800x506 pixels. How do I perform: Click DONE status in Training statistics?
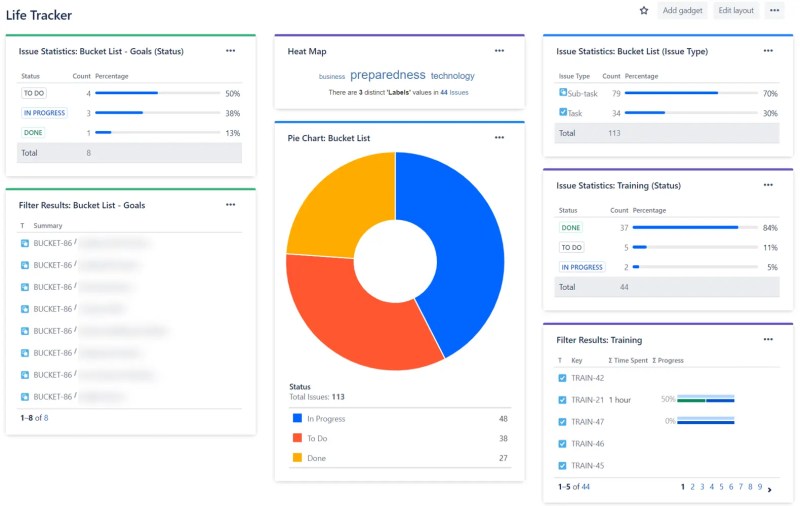point(570,227)
